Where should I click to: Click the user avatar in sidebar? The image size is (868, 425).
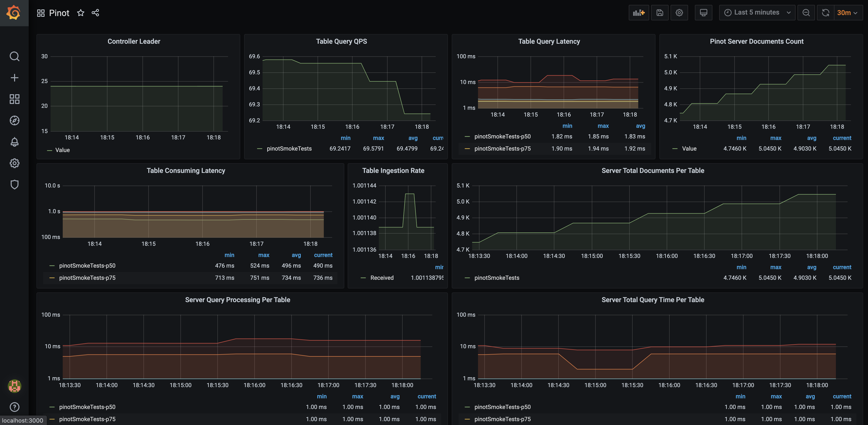tap(14, 386)
